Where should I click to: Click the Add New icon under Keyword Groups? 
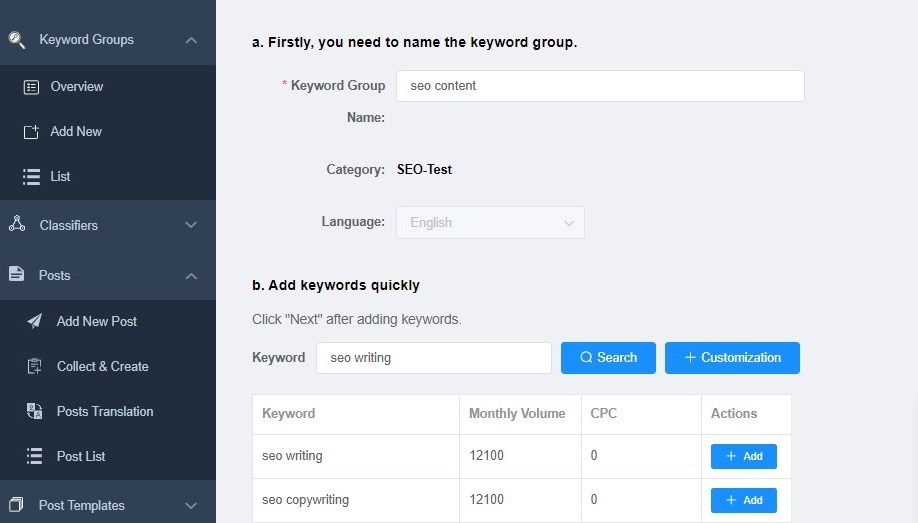(x=31, y=132)
